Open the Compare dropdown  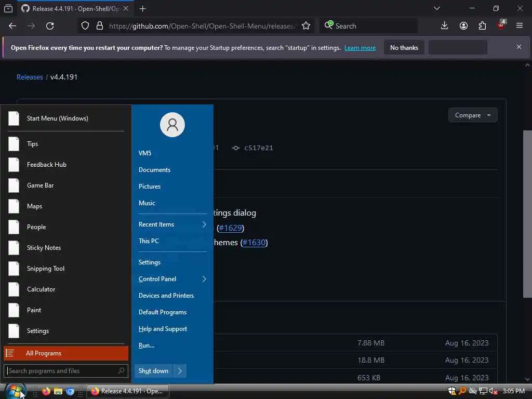(473, 115)
